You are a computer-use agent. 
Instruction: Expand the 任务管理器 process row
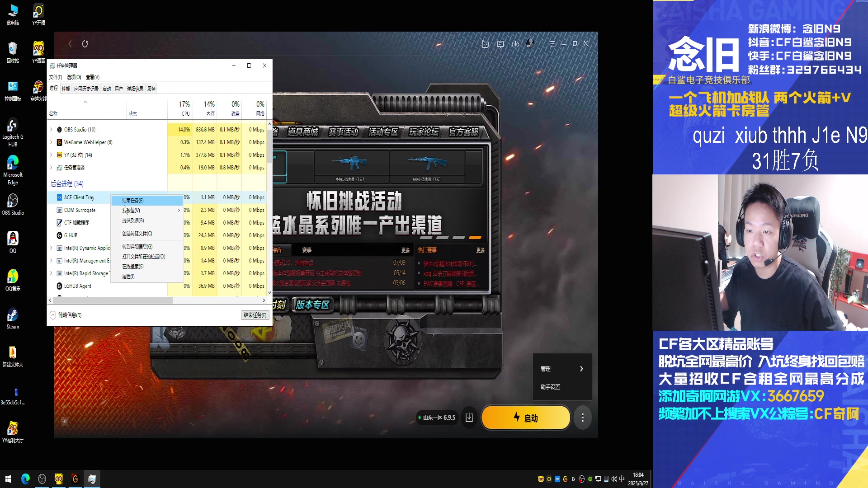(51, 168)
